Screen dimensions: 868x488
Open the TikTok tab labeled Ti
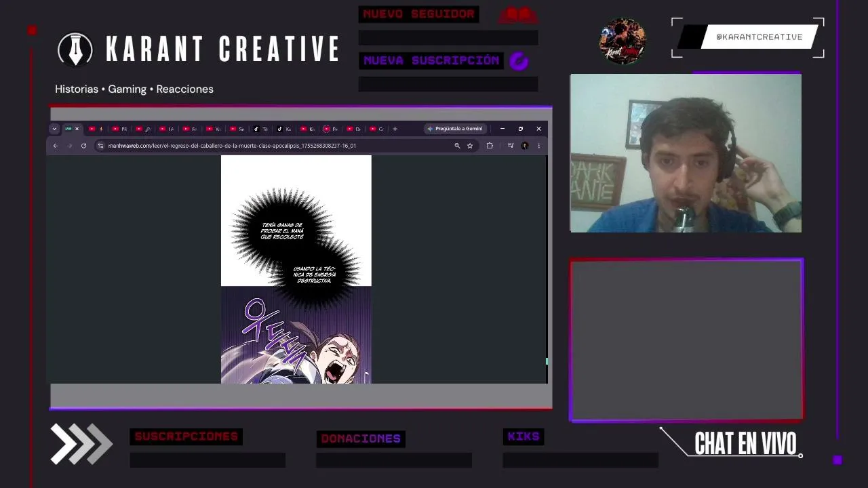tap(260, 129)
